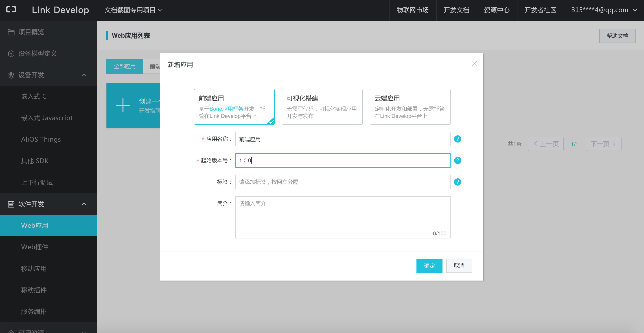Click the plus icon on create card
This screenshot has height=333, width=644.
123,105
